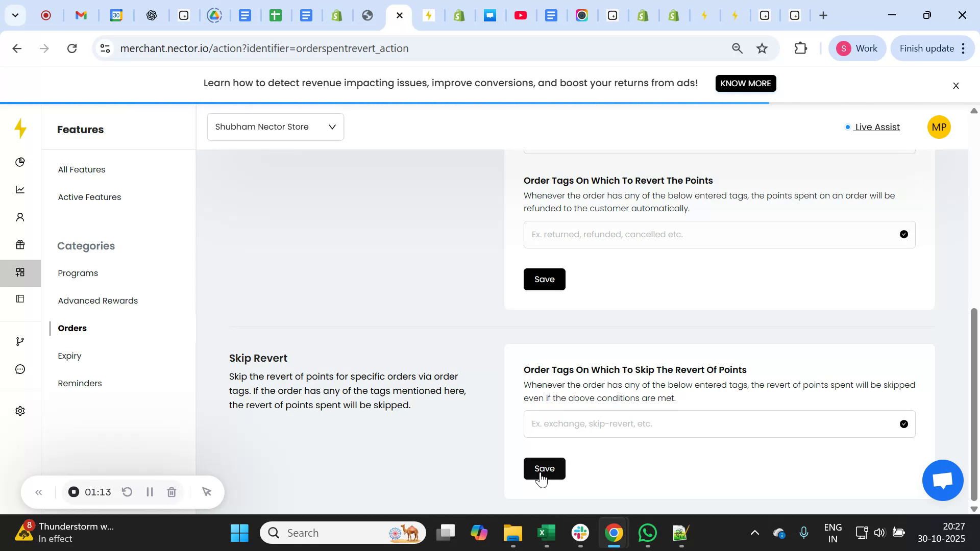Pause the screen recording
This screenshot has height=551, width=980.
[150, 492]
